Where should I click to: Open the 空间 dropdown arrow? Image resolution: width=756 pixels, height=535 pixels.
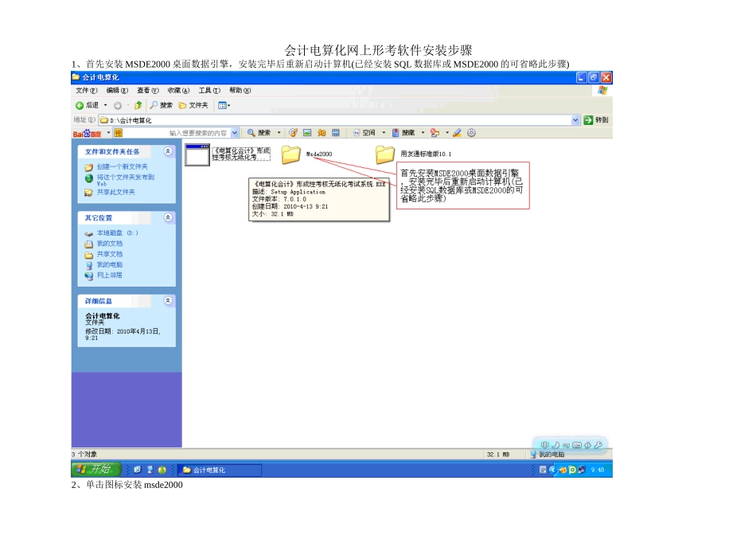tap(384, 133)
